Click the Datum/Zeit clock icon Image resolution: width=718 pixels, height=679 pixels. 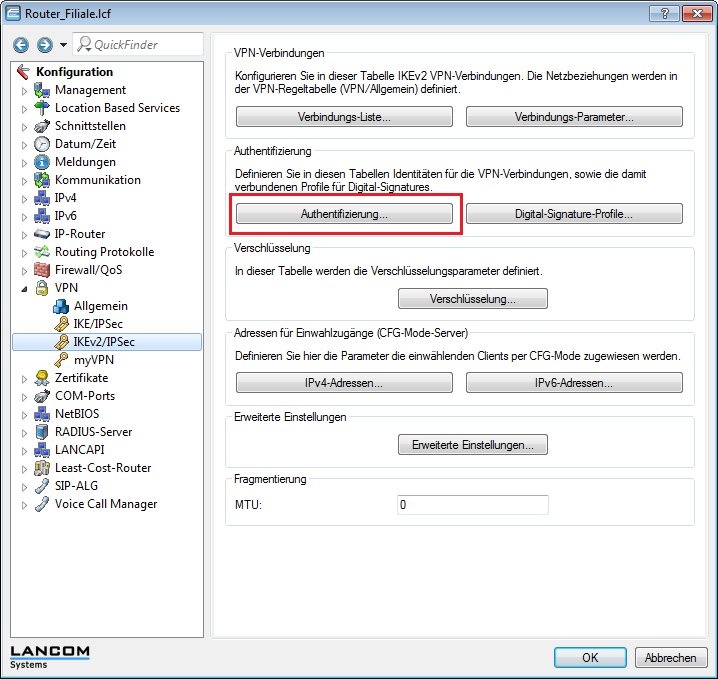tap(42, 144)
